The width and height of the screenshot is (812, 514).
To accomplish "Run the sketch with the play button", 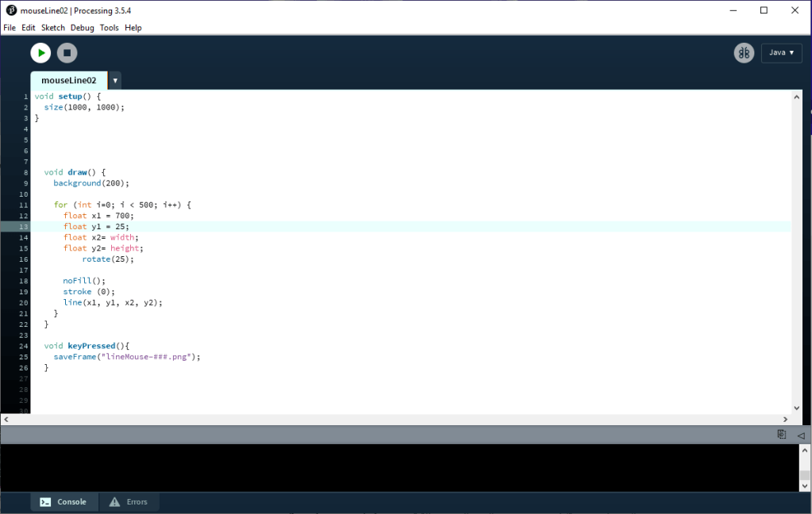I will pyautogui.click(x=40, y=53).
